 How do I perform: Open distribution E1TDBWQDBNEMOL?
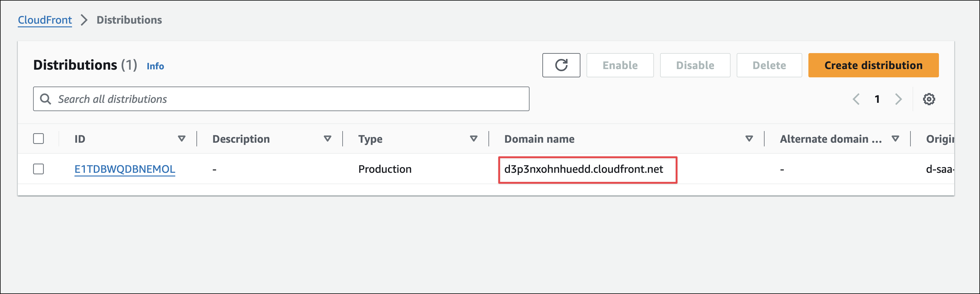[x=124, y=169]
